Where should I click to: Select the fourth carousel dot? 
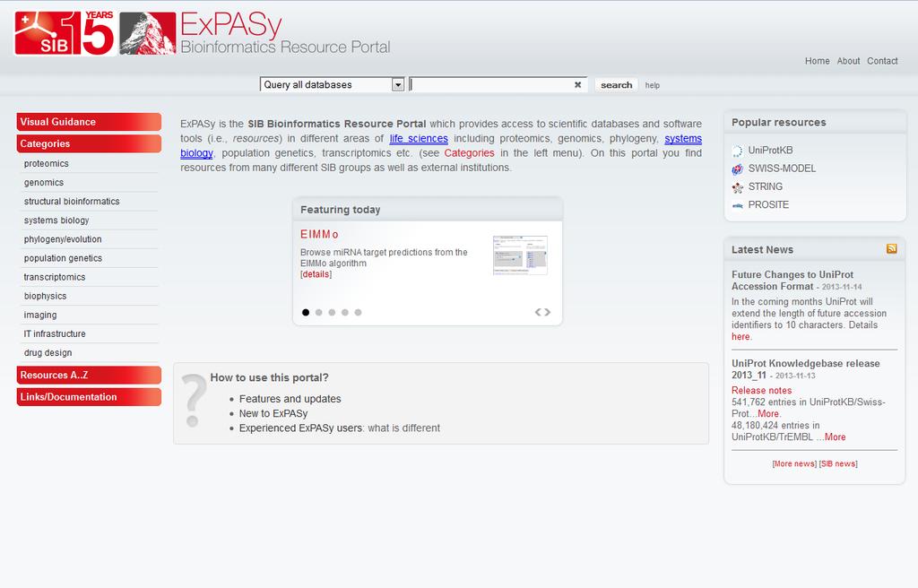tap(345, 312)
